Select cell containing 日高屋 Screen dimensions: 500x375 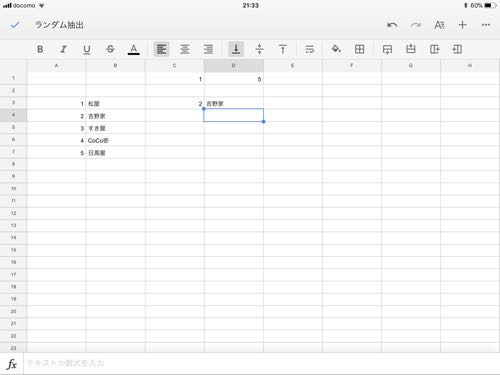tap(115, 153)
